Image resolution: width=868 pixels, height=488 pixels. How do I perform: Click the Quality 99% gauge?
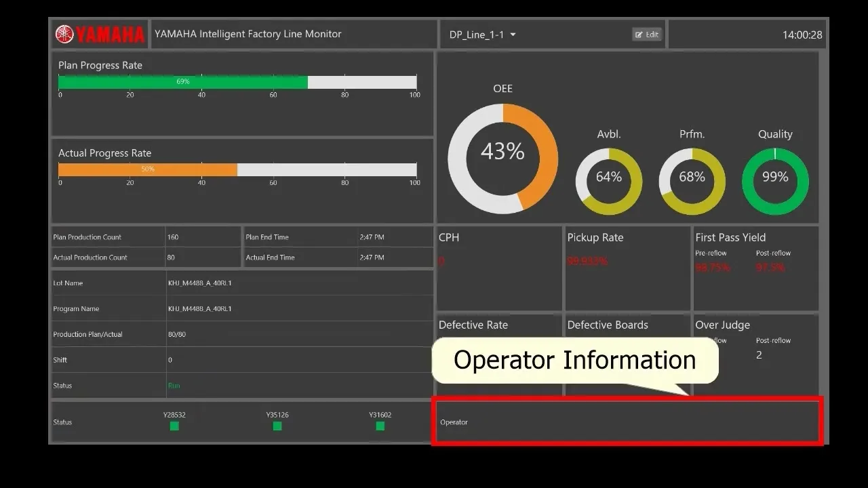(x=775, y=182)
